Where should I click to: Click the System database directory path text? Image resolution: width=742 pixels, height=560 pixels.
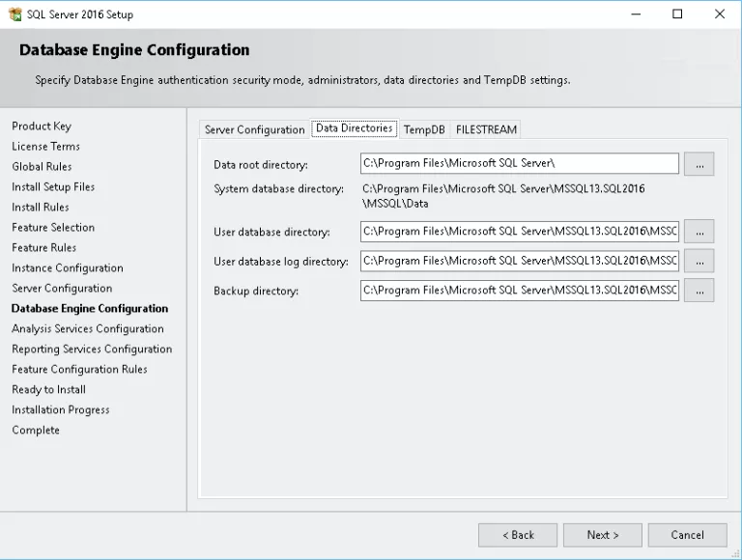503,196
